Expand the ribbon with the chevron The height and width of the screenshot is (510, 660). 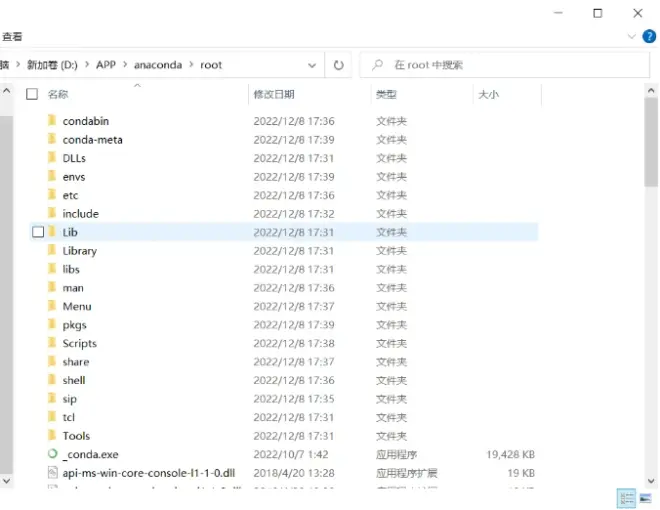click(x=631, y=37)
